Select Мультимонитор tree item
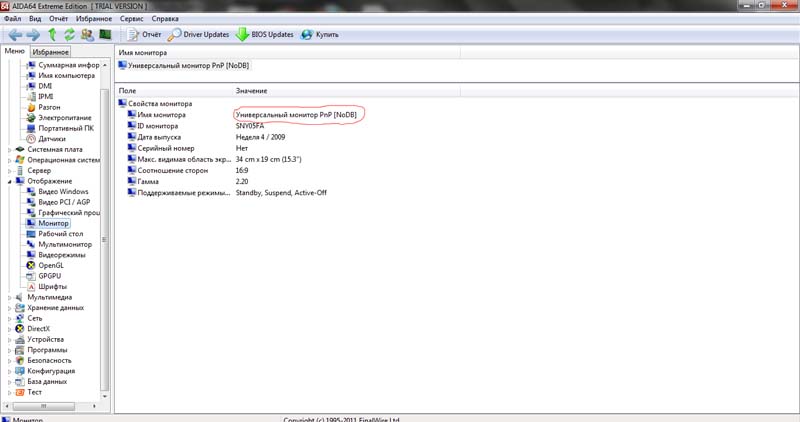 [x=59, y=244]
